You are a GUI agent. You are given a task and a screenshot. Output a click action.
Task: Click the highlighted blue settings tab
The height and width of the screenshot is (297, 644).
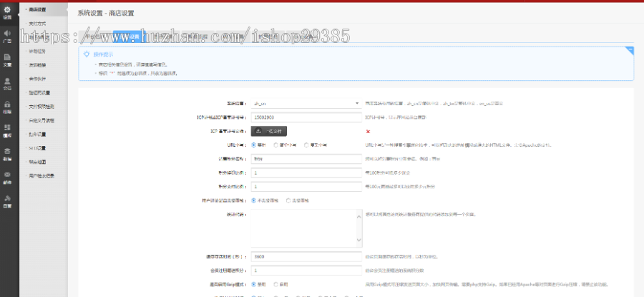point(130,36)
